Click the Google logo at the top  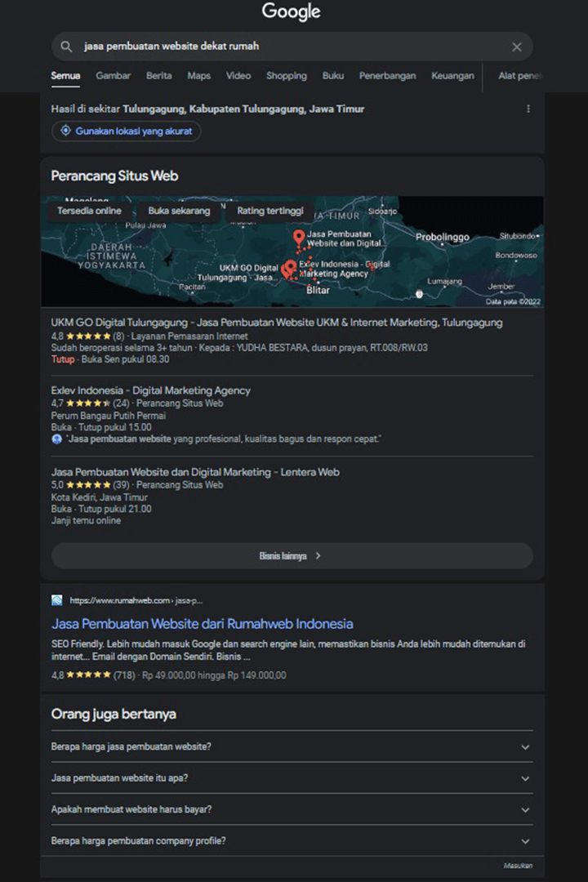291,12
